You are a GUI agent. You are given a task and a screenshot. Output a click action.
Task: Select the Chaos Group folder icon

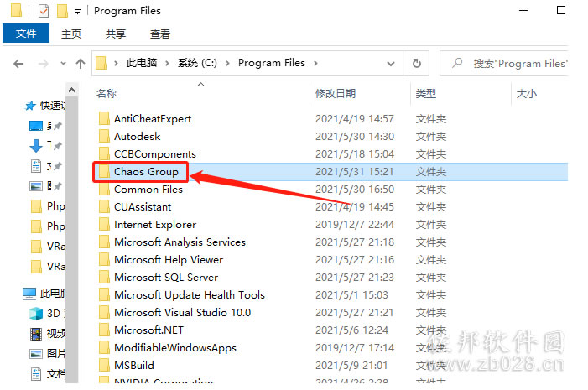[x=104, y=171]
